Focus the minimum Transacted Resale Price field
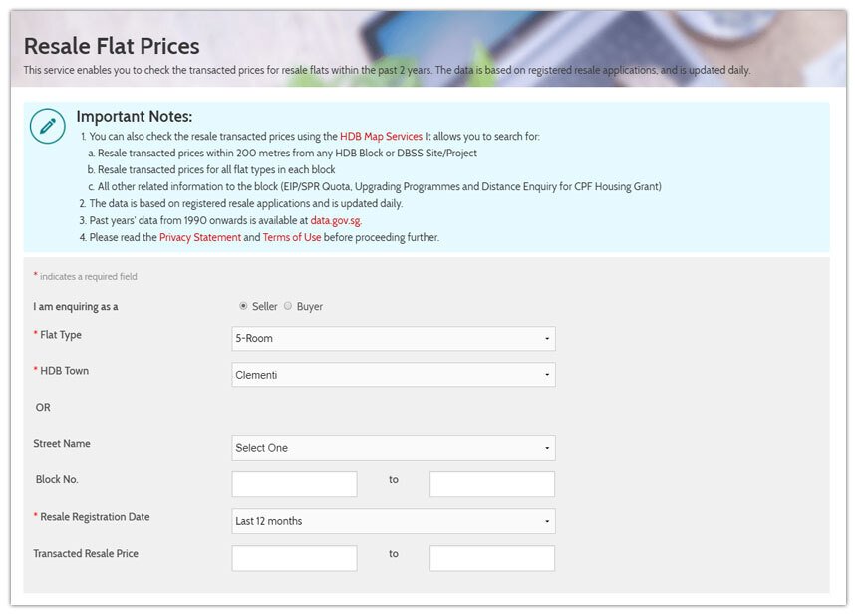This screenshot has width=857, height=616. 294,558
